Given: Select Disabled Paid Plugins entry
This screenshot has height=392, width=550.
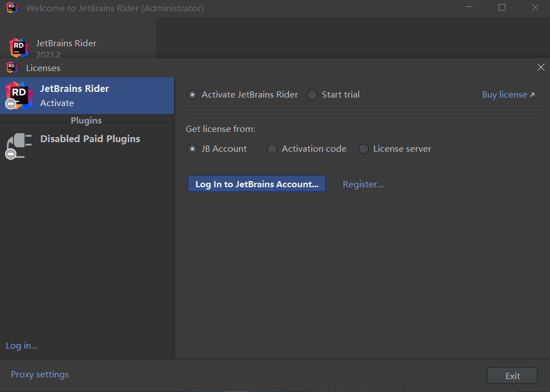Looking at the screenshot, I should click(87, 146).
